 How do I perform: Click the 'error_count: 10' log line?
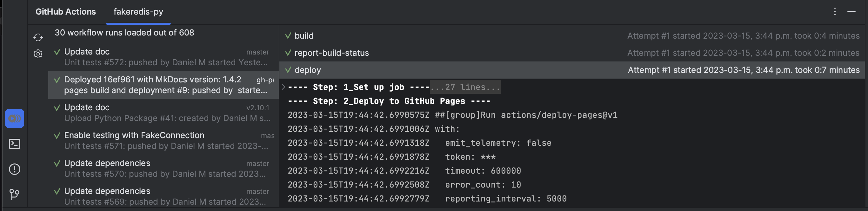tap(404, 185)
